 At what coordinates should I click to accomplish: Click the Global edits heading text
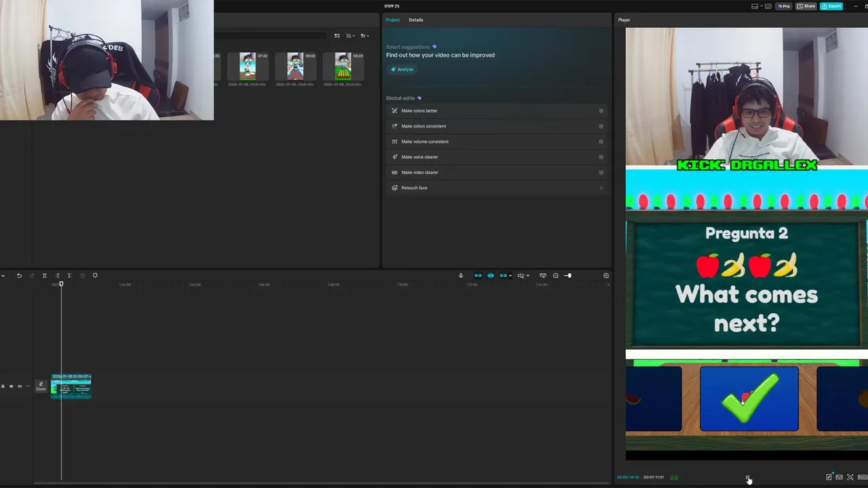[400, 98]
